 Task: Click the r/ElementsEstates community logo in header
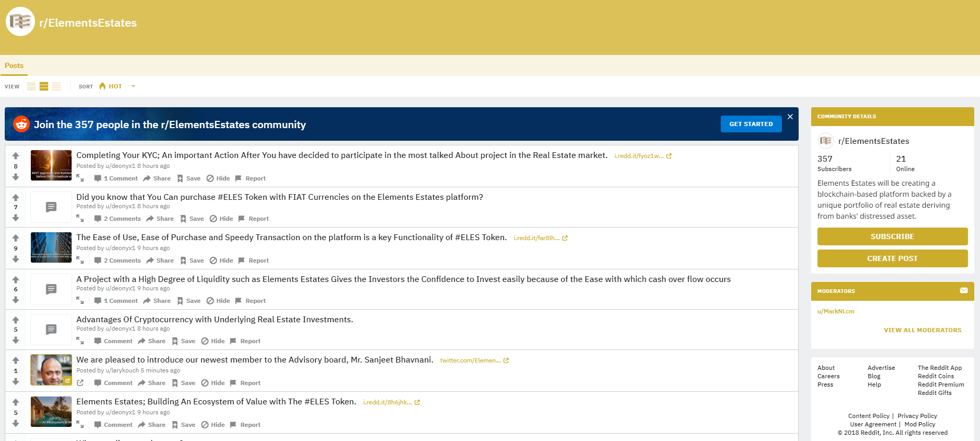coord(20,21)
